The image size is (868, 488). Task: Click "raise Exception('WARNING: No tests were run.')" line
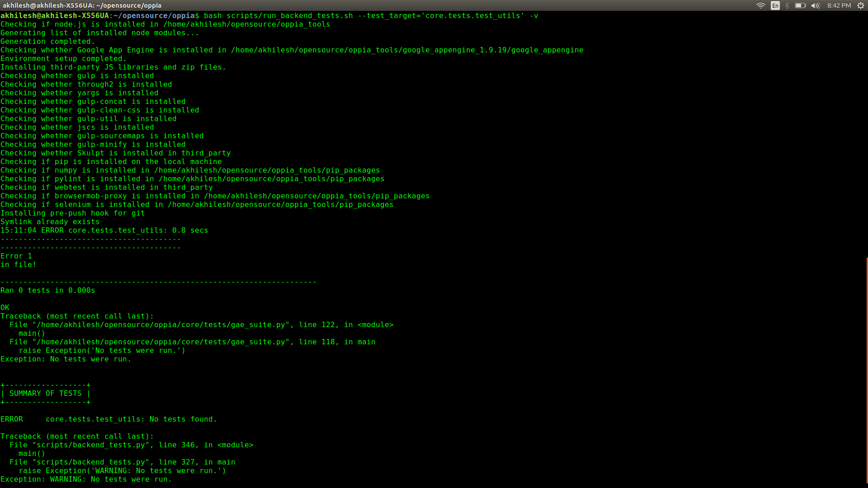pyautogui.click(x=123, y=471)
